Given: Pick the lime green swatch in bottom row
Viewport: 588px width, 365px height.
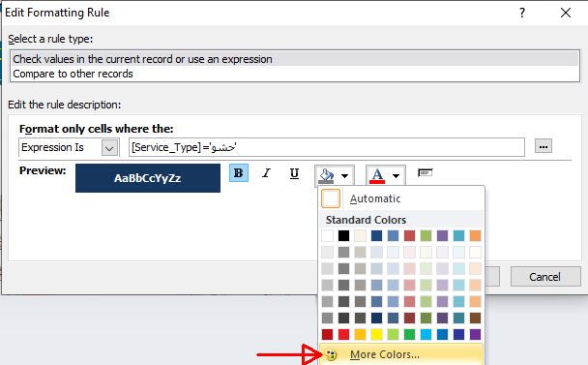Looking at the screenshot, I should tap(393, 334).
